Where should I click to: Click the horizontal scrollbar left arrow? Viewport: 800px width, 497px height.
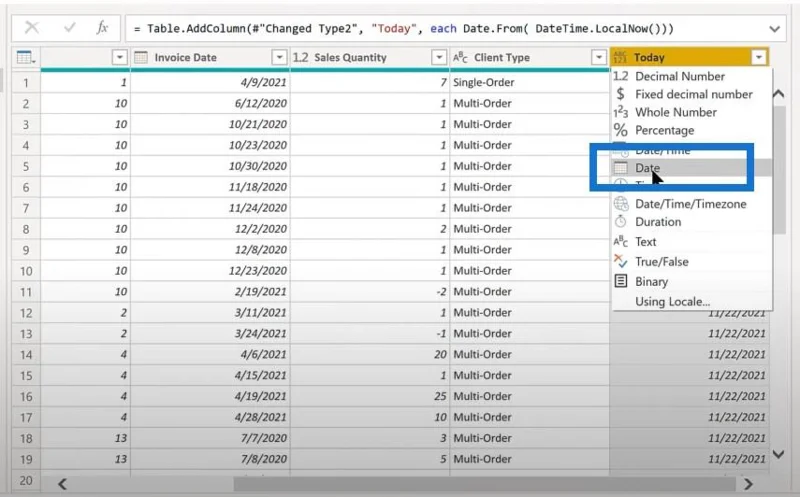click(62, 484)
